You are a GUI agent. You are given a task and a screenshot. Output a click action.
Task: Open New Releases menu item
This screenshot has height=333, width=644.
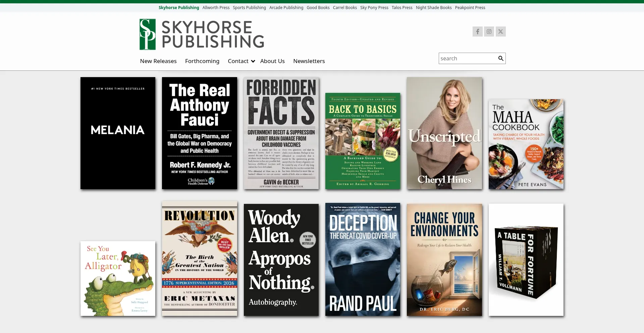[x=158, y=61]
